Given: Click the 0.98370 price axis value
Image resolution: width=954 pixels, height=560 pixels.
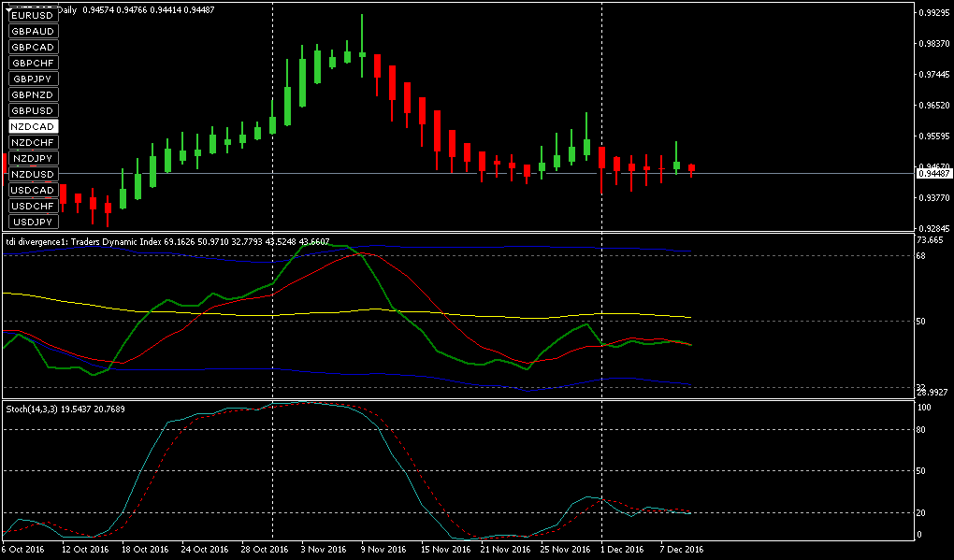Looking at the screenshot, I should (x=933, y=43).
